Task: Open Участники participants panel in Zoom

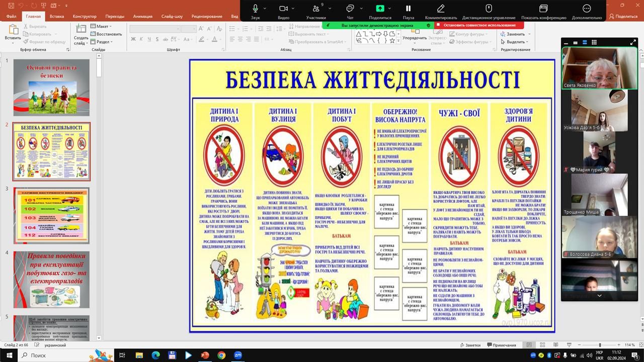Action: pyautogui.click(x=316, y=11)
